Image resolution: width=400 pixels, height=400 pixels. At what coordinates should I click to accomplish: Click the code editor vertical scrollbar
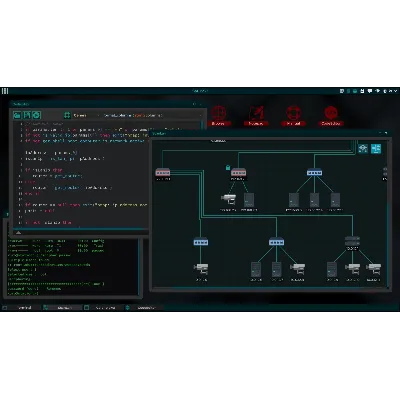[202, 125]
